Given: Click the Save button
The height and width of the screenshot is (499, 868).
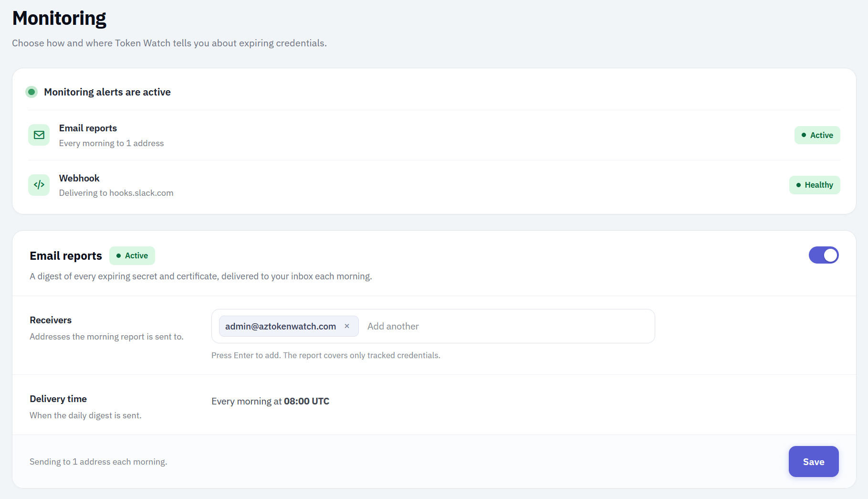Looking at the screenshot, I should pyautogui.click(x=813, y=461).
